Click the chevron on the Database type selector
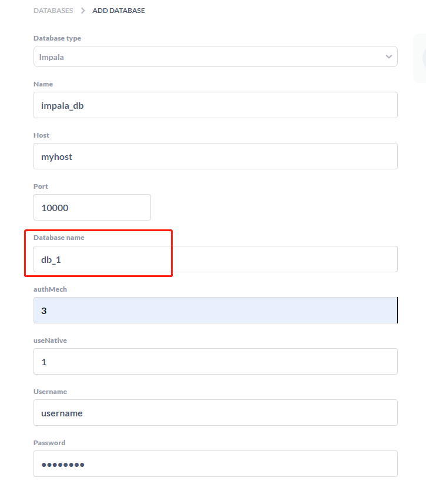The height and width of the screenshot is (504, 426). point(388,56)
